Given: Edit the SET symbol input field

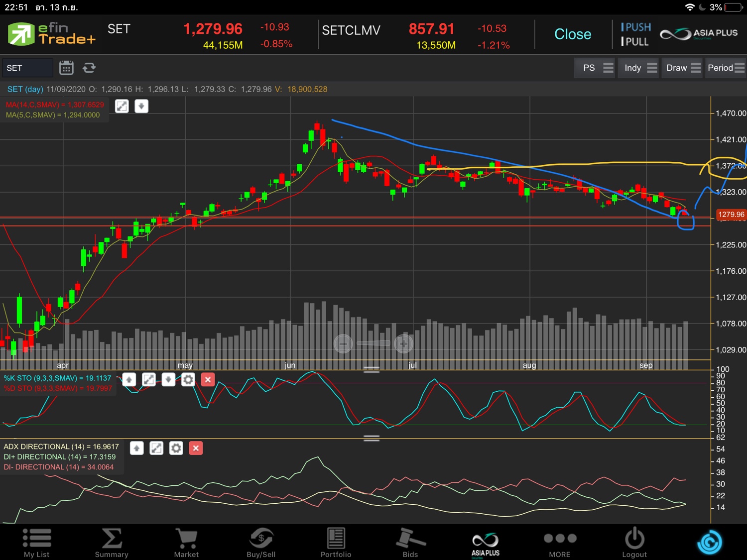Looking at the screenshot, I should click(27, 68).
